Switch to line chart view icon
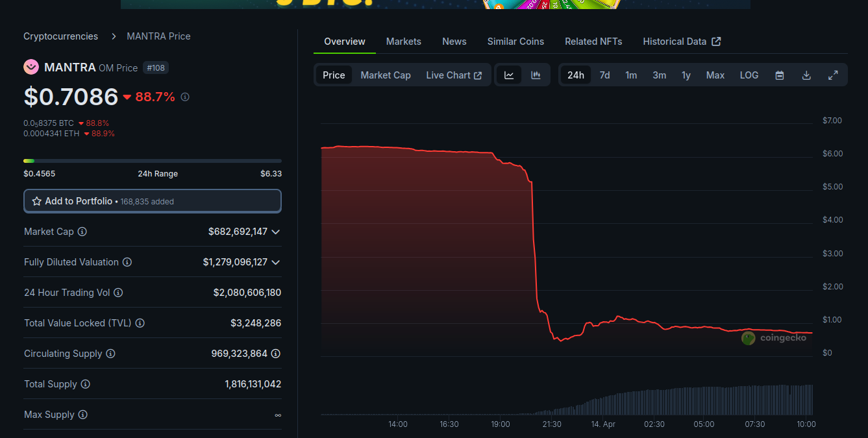The image size is (868, 438). (509, 75)
